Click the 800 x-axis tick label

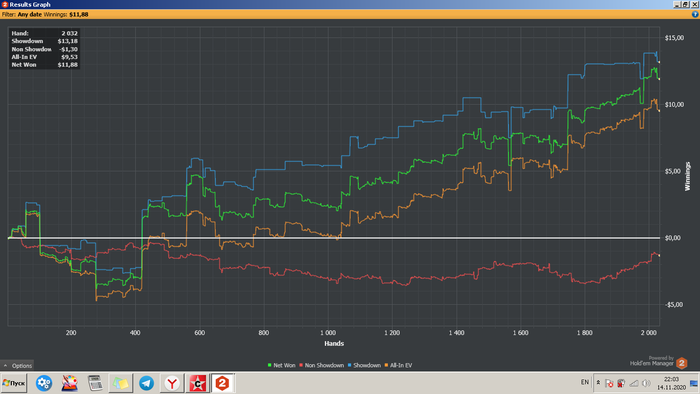(x=264, y=333)
